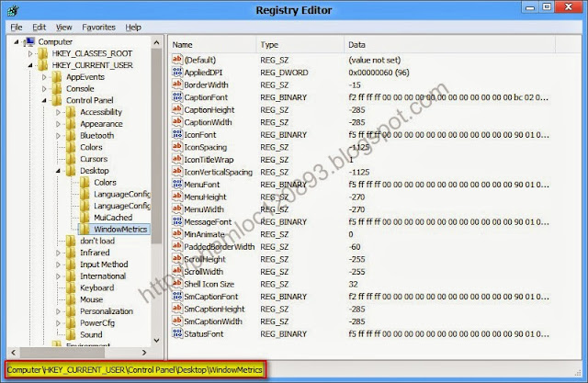Click the StatusFont binary value icon
This screenshot has height=383, width=588.
(x=177, y=333)
